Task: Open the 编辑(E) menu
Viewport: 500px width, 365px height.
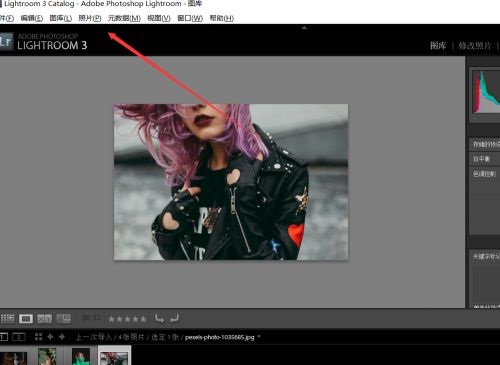Action: pyautogui.click(x=32, y=18)
